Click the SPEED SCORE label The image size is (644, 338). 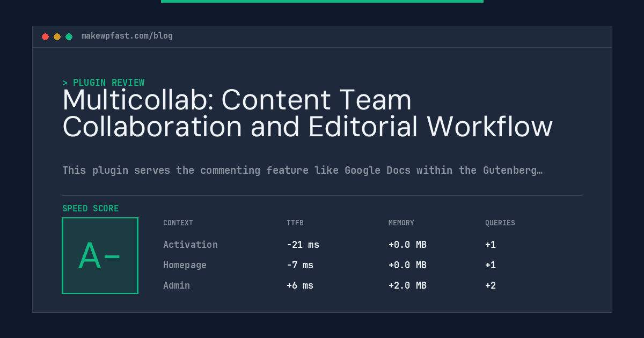coord(91,208)
